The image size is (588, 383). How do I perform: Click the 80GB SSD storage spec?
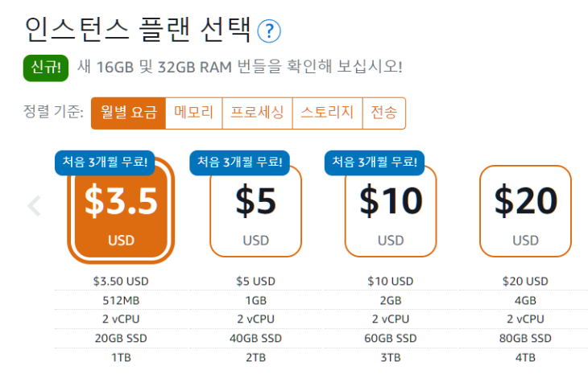(x=525, y=338)
